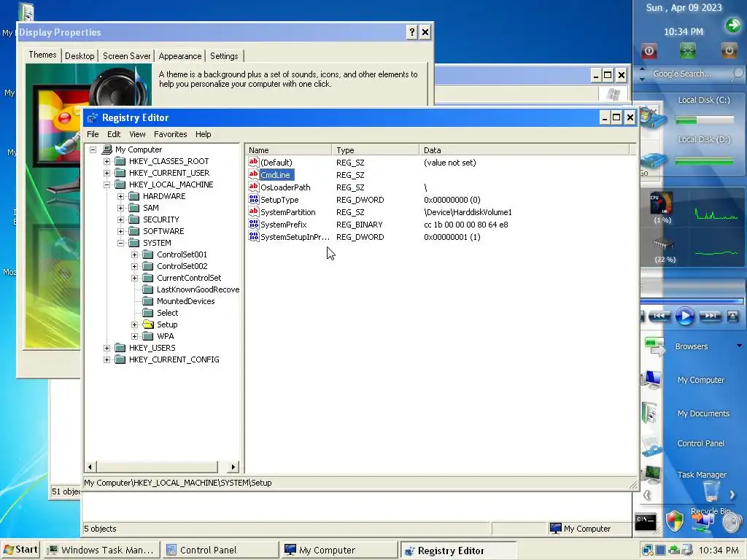
Task: Sort values by the Type column header
Action: 376,150
